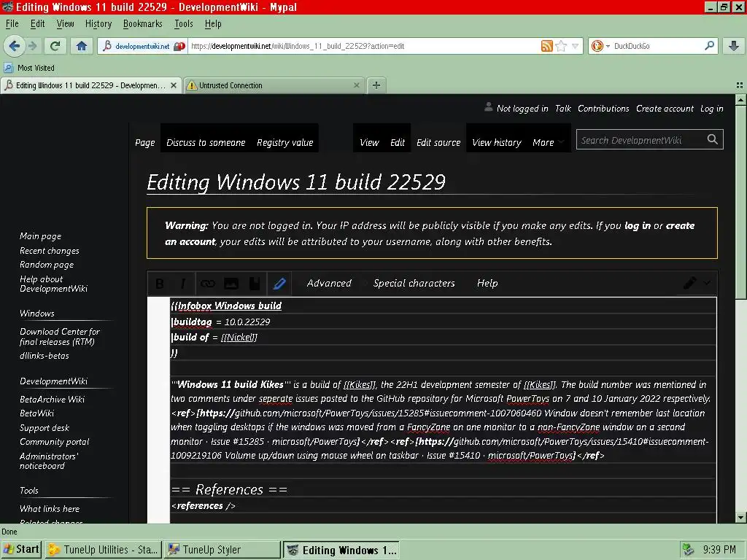The image size is (747, 560).
Task: Insert a link with the chain icon
Action: coord(207,284)
